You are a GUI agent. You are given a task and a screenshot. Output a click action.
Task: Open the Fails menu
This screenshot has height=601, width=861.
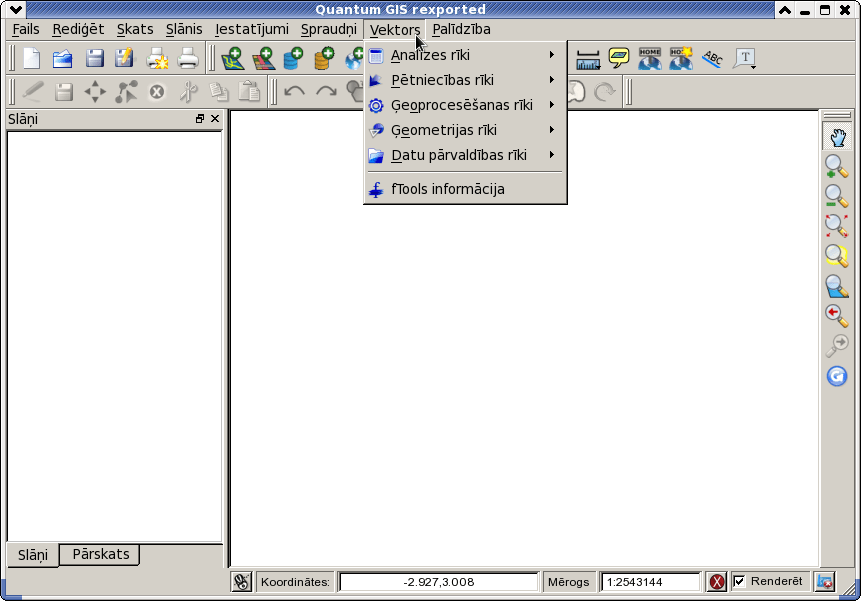26,29
